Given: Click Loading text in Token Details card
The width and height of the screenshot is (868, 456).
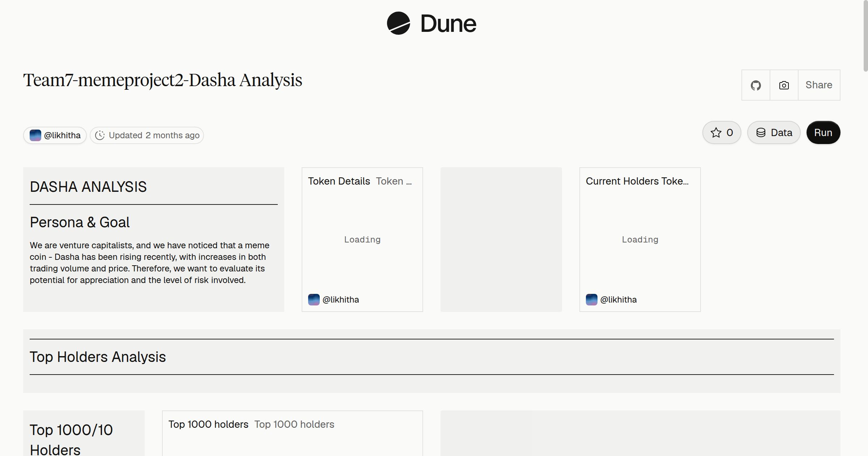Looking at the screenshot, I should point(362,240).
